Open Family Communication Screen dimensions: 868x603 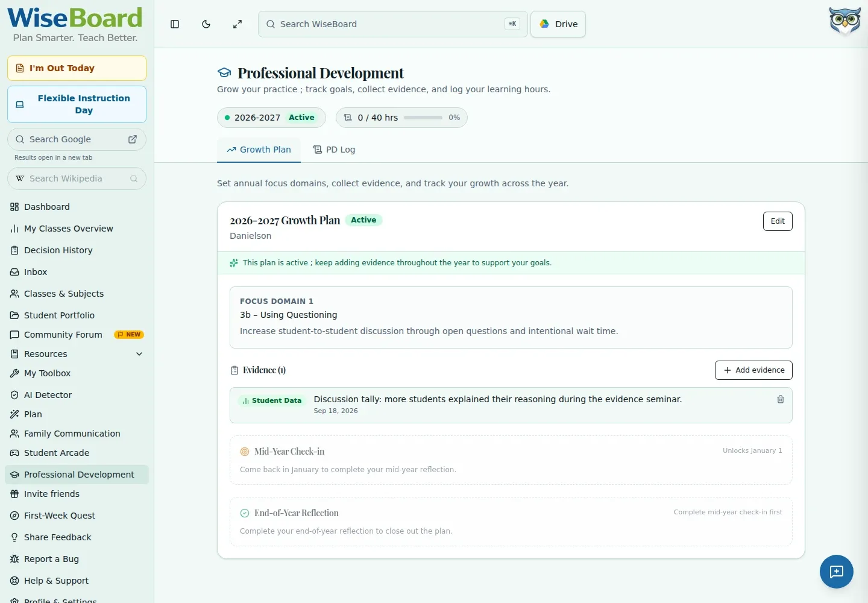coord(77,434)
